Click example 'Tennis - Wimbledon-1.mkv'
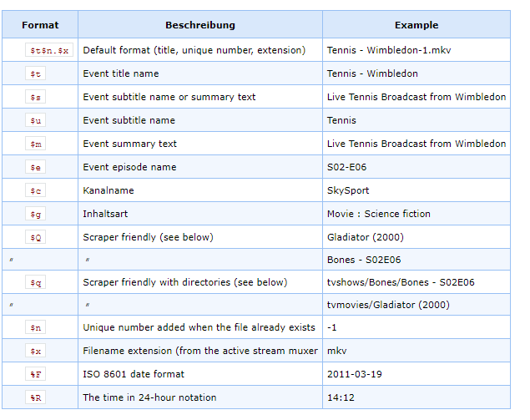Viewport: 530px width, 420px height. click(389, 50)
